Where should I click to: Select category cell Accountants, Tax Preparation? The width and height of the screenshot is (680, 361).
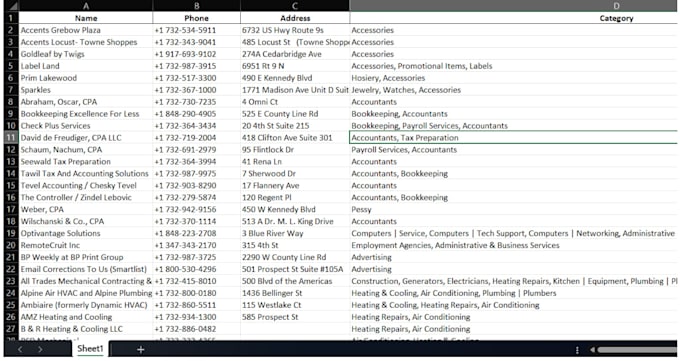(x=514, y=138)
